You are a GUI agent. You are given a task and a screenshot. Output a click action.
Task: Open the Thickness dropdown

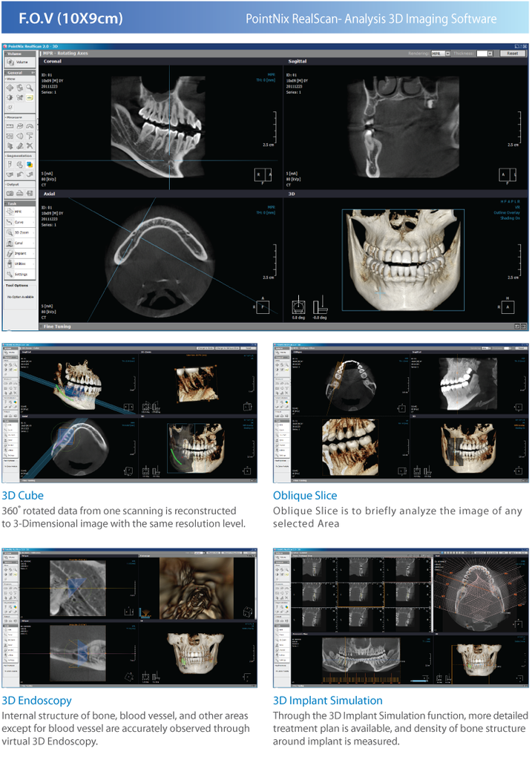pos(490,53)
